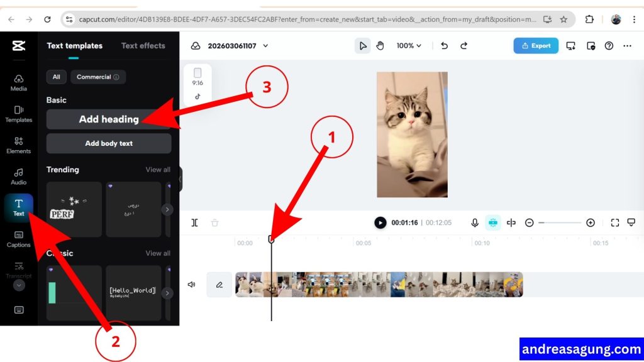644x362 pixels.
Task: Switch to the Text effects tab
Action: click(143, 45)
